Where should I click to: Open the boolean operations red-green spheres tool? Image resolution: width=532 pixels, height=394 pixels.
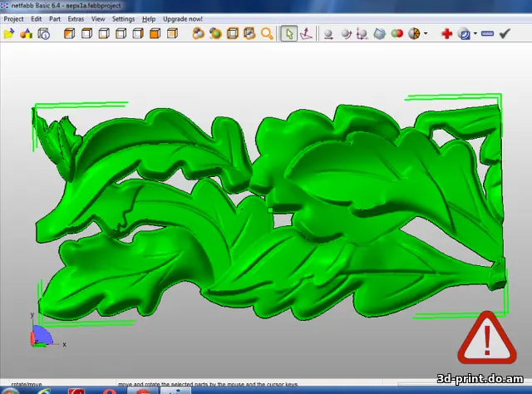397,33
